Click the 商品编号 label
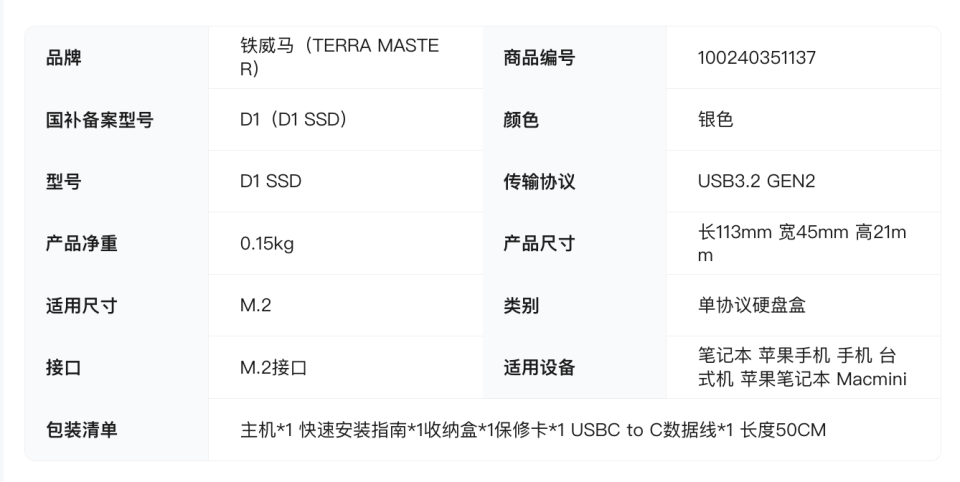 (x=538, y=58)
